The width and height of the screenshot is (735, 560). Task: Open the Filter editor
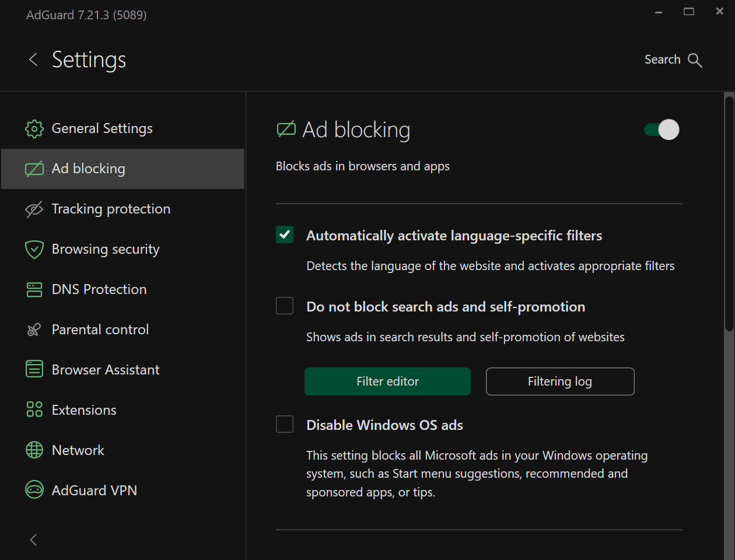click(x=387, y=381)
